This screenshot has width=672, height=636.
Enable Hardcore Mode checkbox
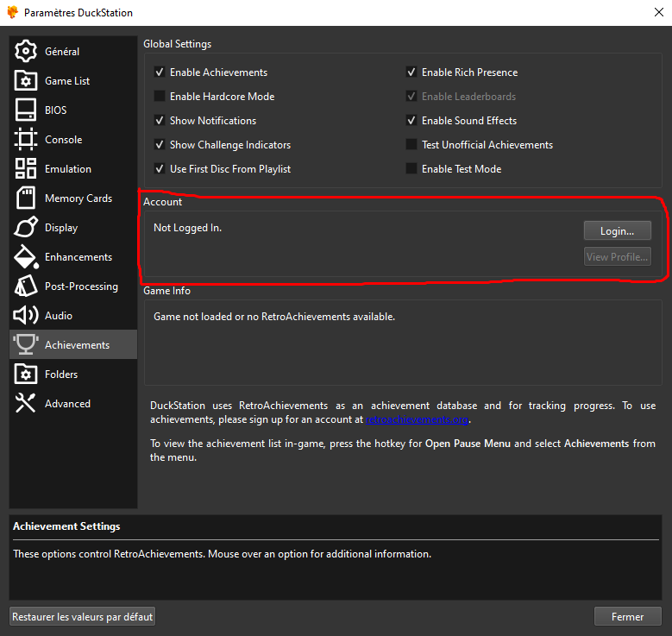[x=160, y=97]
